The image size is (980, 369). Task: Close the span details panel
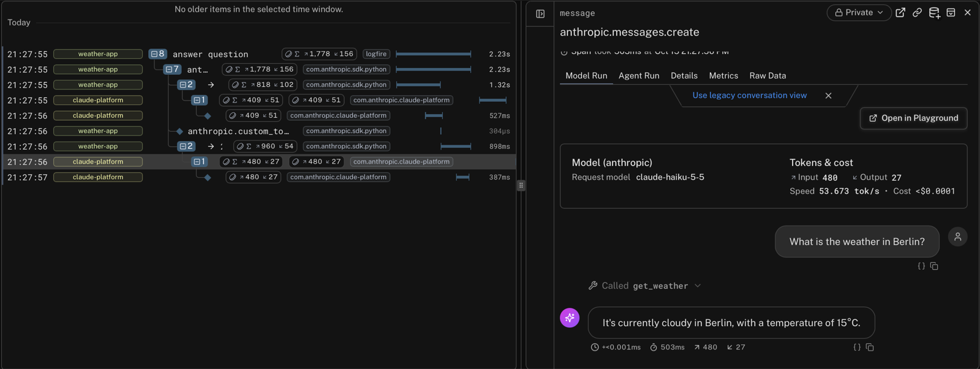tap(968, 12)
